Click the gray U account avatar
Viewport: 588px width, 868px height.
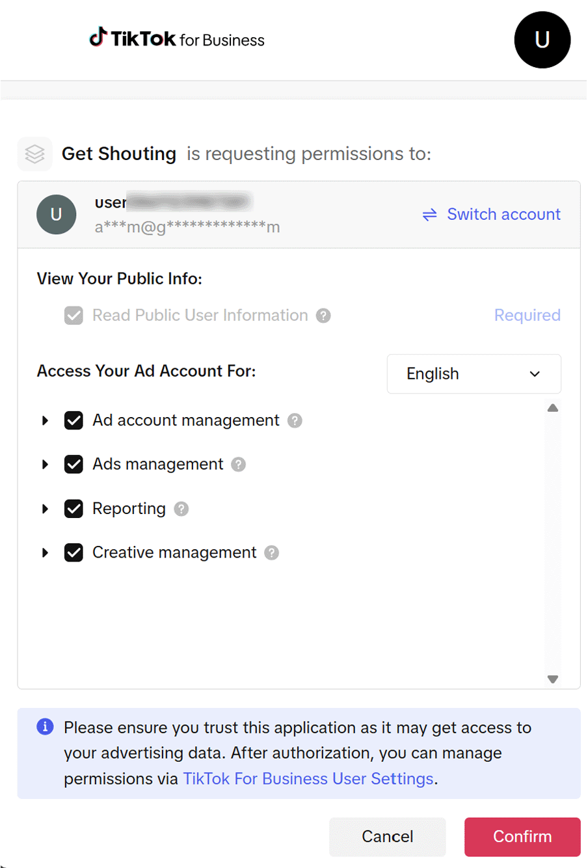tap(57, 215)
